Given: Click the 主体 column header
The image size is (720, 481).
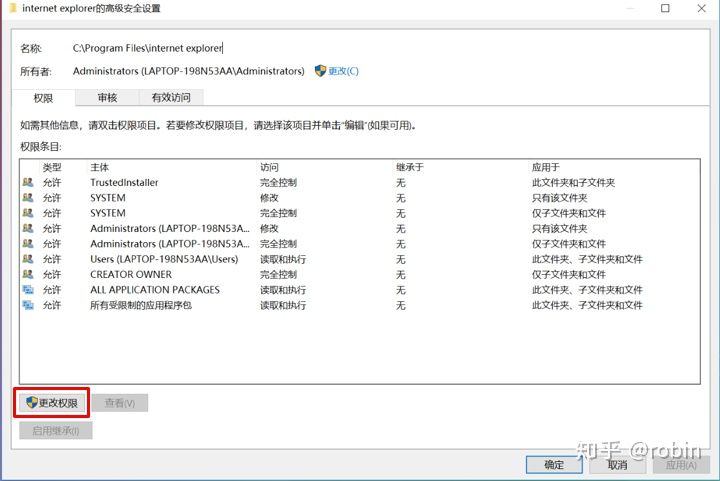Looking at the screenshot, I should (100, 167).
